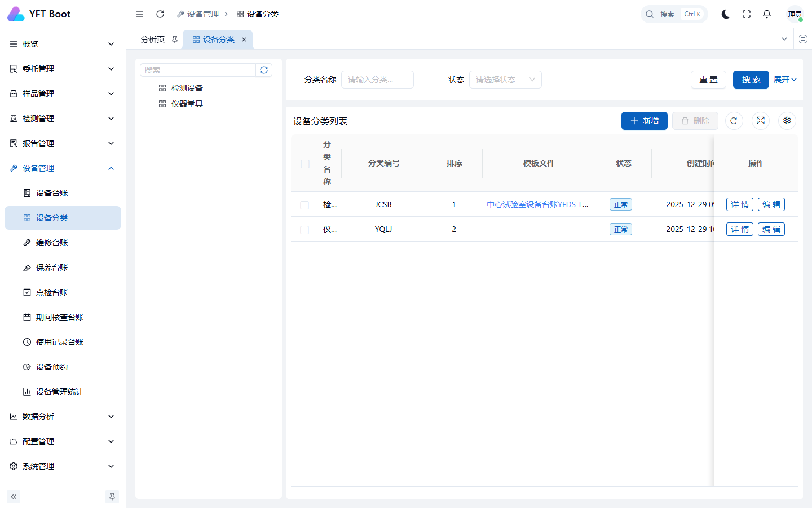Toggle the sidebar hamburger menu icon
812x508 pixels.
(140, 14)
